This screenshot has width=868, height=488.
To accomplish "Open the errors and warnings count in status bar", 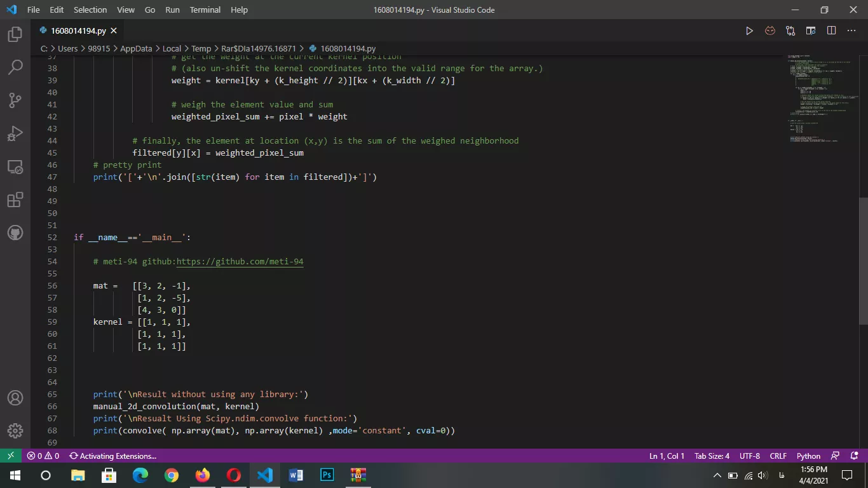I will [x=43, y=456].
